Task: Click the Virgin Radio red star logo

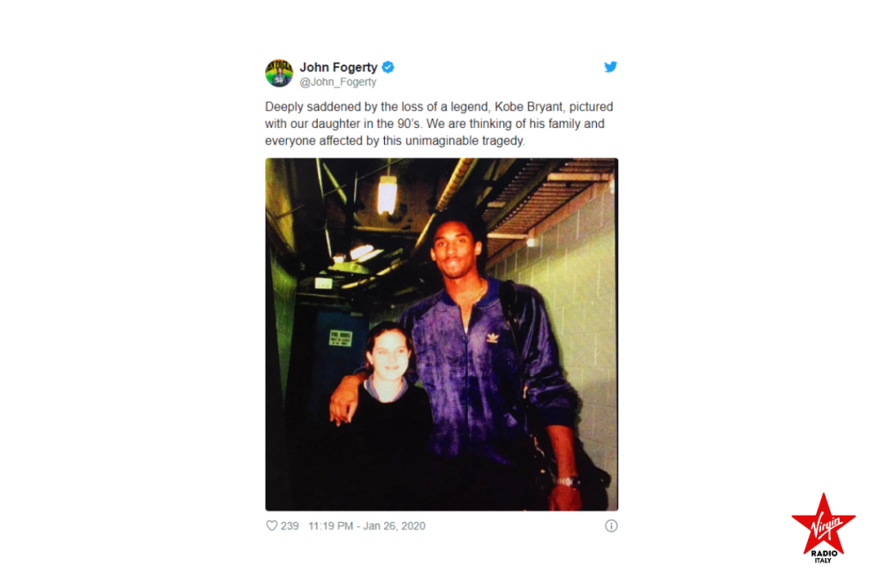Action: pyautogui.click(x=823, y=524)
